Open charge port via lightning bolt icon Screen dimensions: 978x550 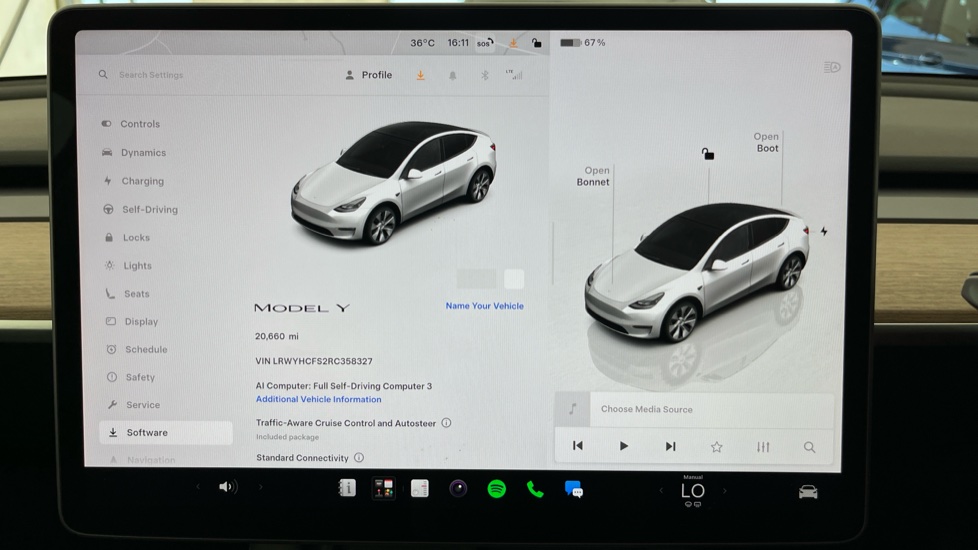824,231
